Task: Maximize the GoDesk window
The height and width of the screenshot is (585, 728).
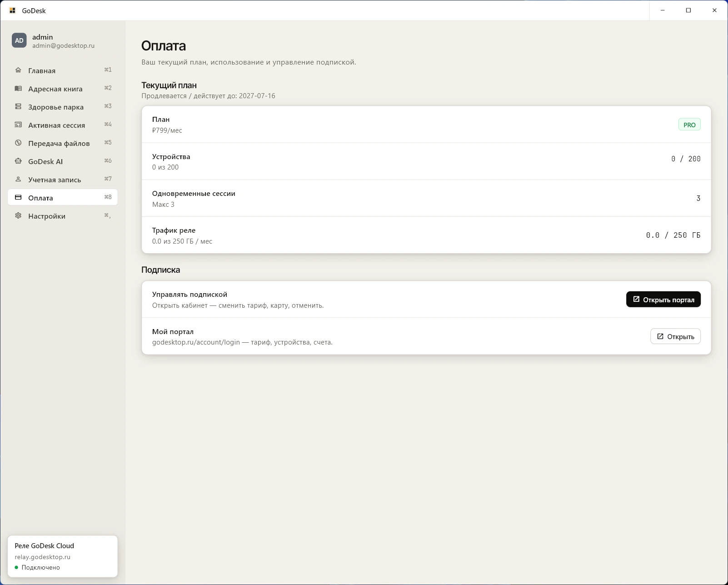Action: pos(688,10)
